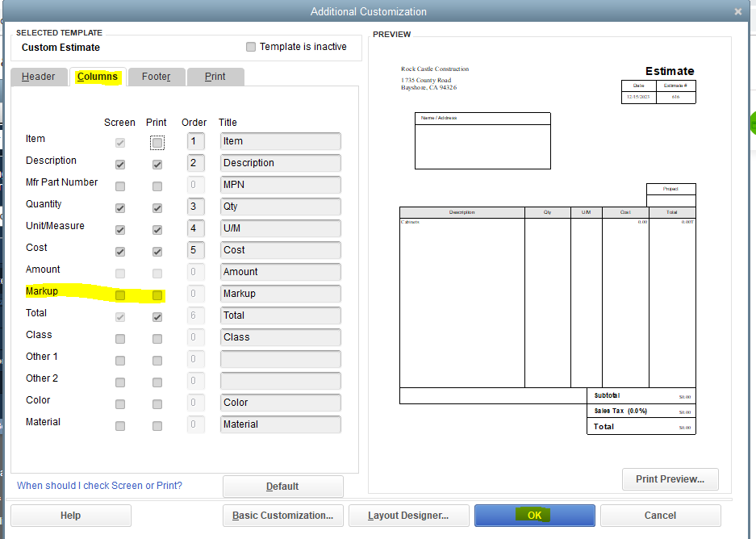The height and width of the screenshot is (539, 756).
Task: Check Screen box for Class
Action: pyautogui.click(x=120, y=339)
